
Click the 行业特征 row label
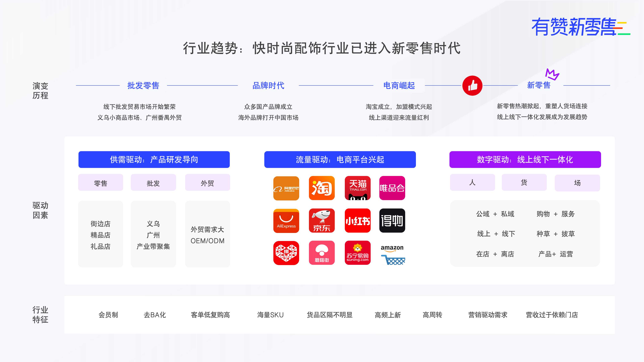pos(40,315)
